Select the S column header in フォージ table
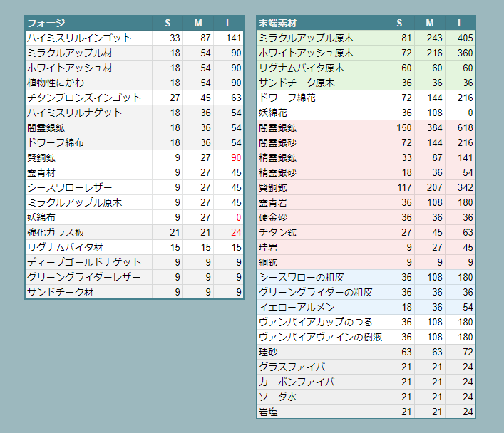The height and width of the screenshot is (433, 504). click(168, 23)
